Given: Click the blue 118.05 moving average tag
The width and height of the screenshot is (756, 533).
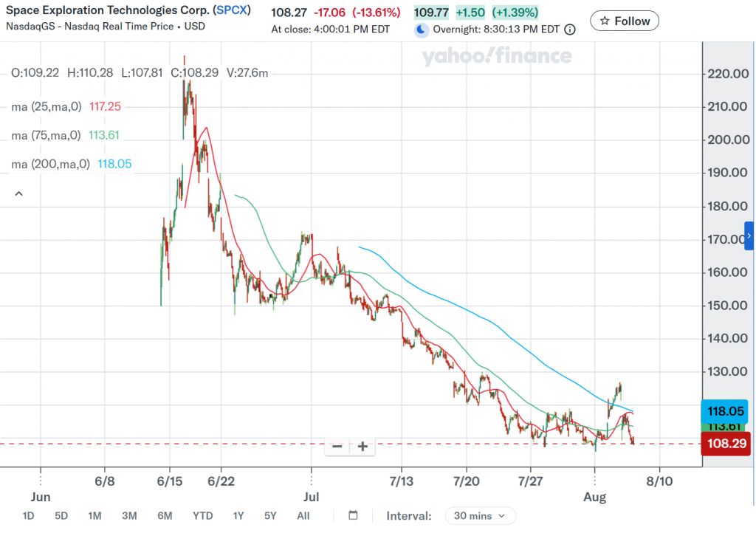Looking at the screenshot, I should coord(725,411).
